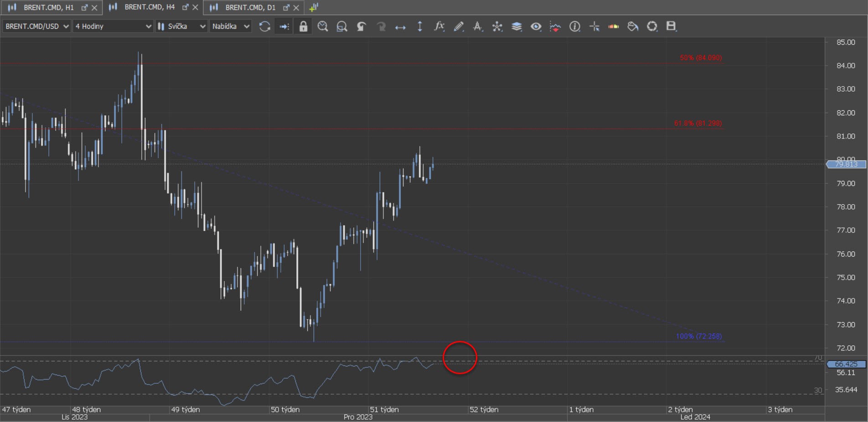Click the 100% (72.258) Fibonacci label
This screenshot has width=868, height=422.
pyautogui.click(x=699, y=336)
